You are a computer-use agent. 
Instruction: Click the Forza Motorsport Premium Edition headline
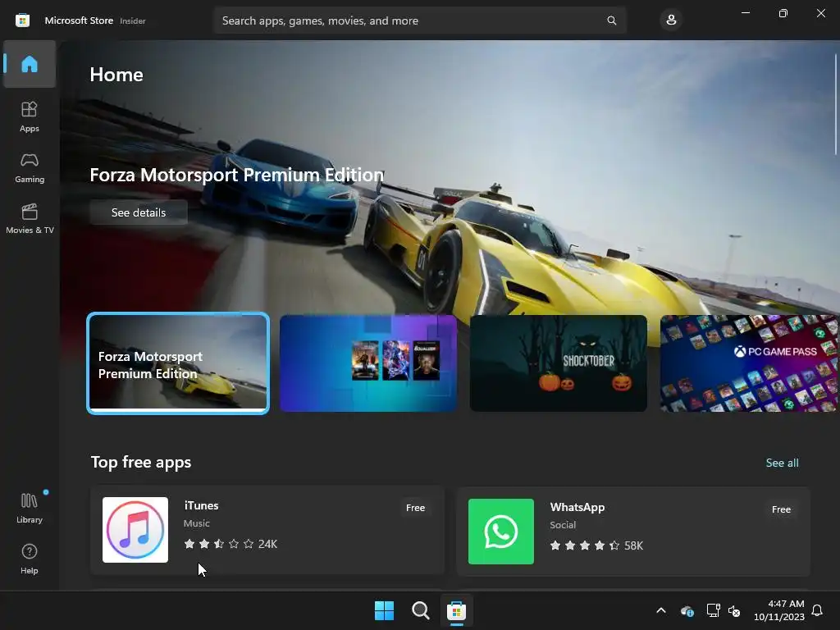click(x=237, y=175)
